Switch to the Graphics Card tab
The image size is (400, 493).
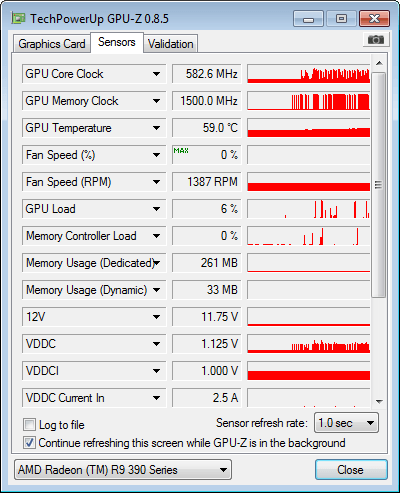click(x=52, y=44)
